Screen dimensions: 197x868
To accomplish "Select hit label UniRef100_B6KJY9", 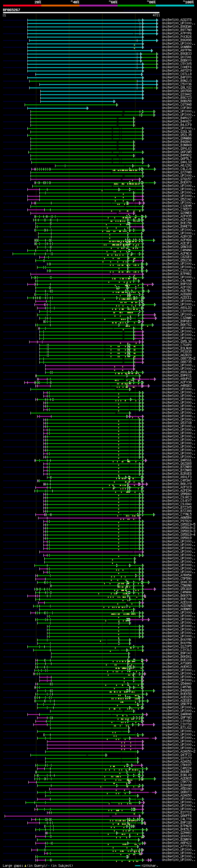I will pyautogui.click(x=177, y=484).
